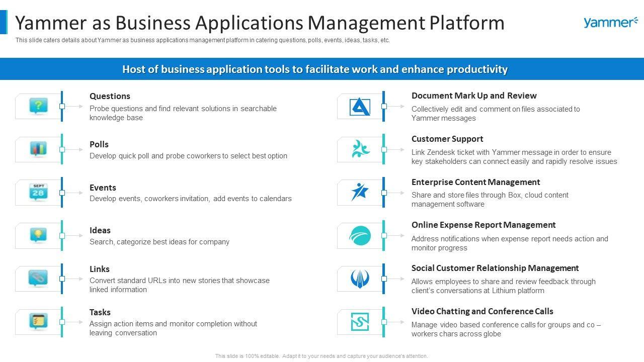Click the description about Box cloud content

click(x=490, y=200)
